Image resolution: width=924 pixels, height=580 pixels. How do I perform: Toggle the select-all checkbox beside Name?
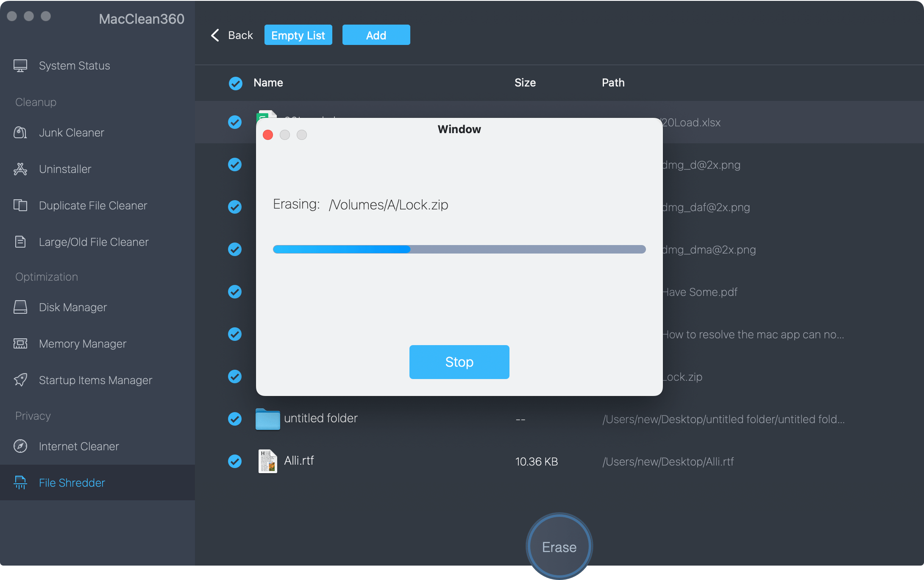tap(235, 83)
